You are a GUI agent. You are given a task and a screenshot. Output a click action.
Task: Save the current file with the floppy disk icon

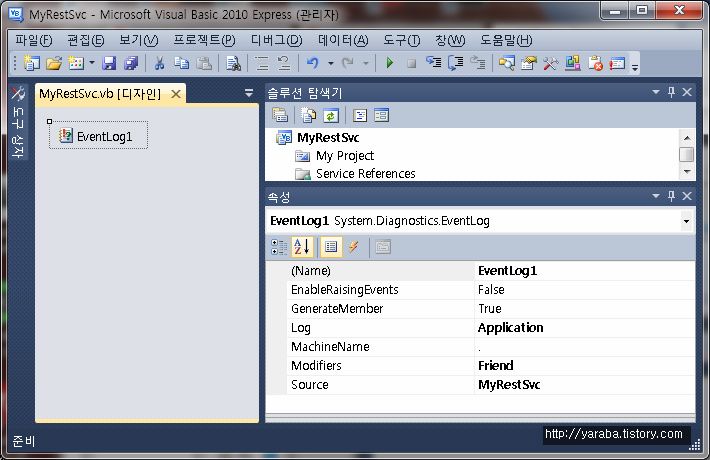click(109, 63)
